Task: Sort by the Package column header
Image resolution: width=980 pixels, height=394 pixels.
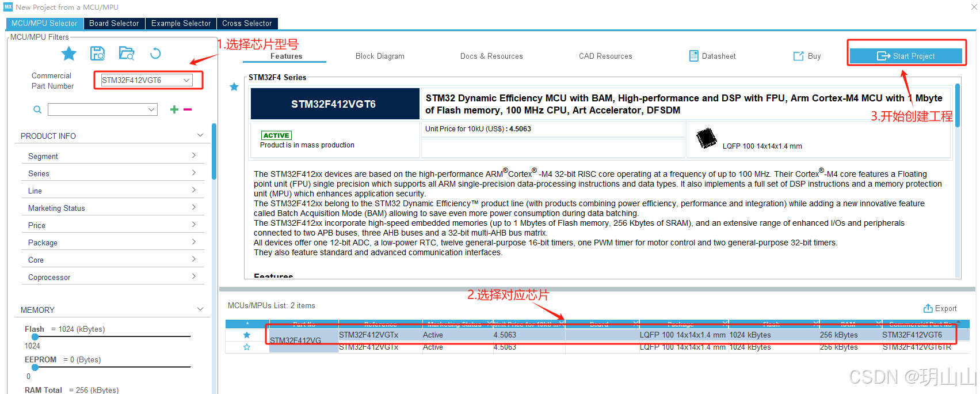Action: [x=684, y=324]
